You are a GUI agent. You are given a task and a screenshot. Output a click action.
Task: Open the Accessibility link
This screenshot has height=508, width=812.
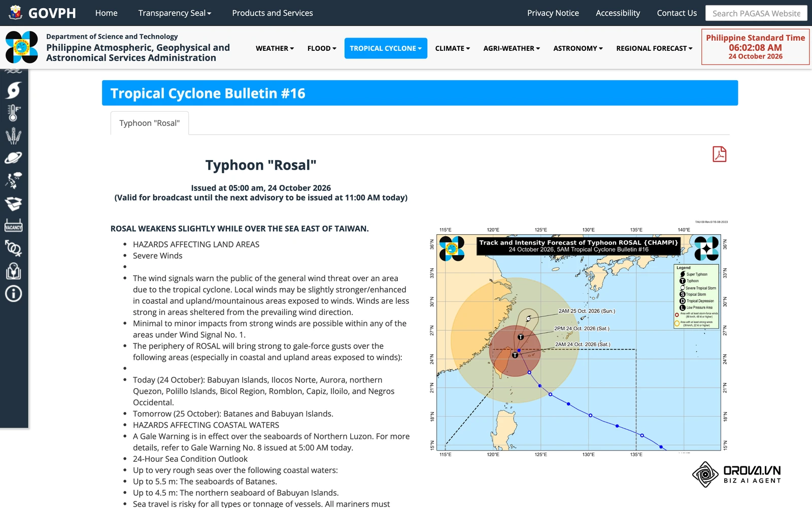click(x=618, y=13)
